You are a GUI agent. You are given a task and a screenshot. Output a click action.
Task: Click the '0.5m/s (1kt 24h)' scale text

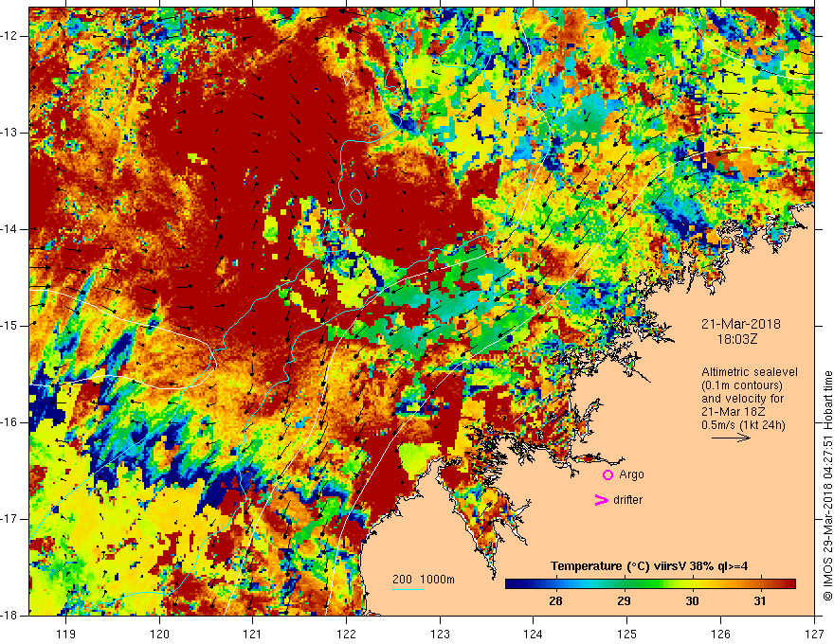point(743,425)
